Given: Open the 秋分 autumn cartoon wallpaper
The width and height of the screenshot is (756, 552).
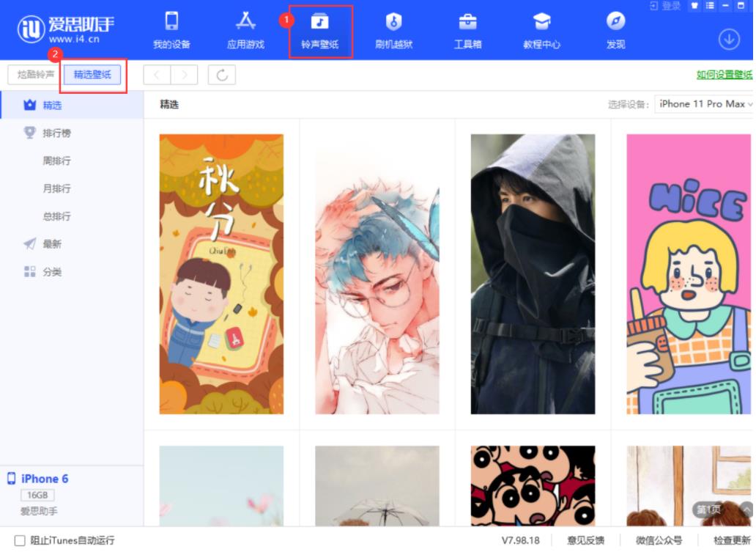Looking at the screenshot, I should (x=221, y=273).
